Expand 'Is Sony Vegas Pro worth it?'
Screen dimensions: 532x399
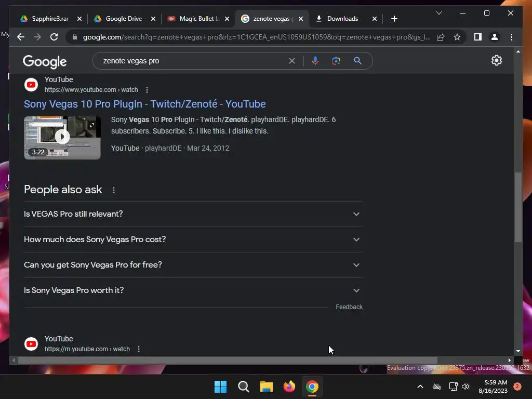point(193,290)
